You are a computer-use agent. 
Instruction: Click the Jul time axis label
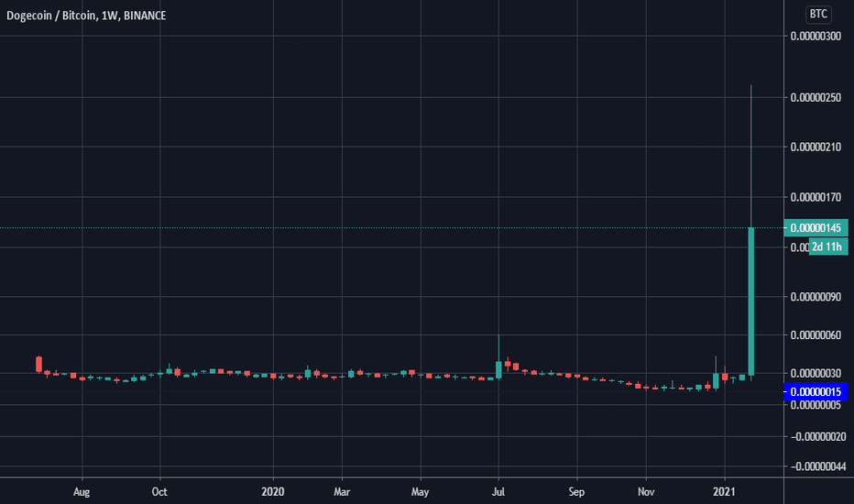pos(498,492)
